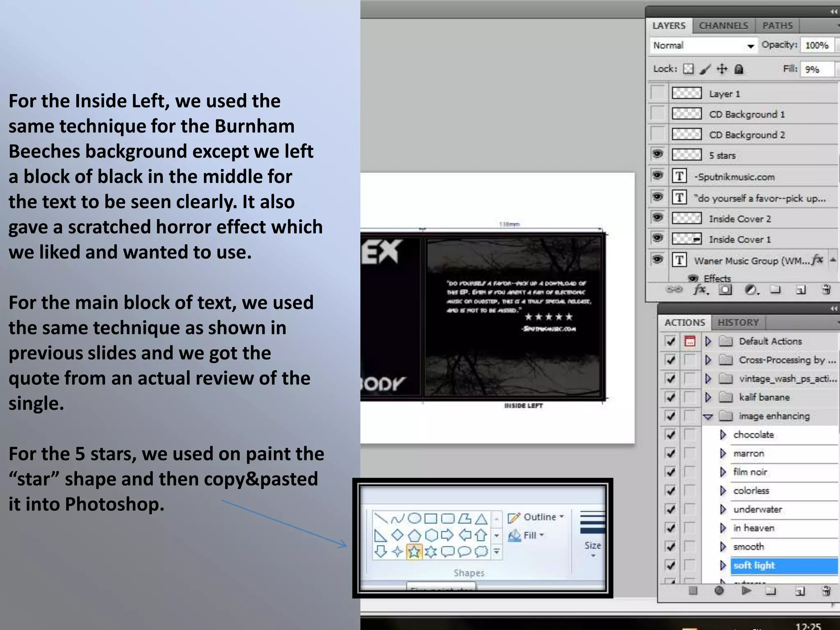Create new adjustment layer icon
This screenshot has height=630, width=840.
pyautogui.click(x=751, y=290)
